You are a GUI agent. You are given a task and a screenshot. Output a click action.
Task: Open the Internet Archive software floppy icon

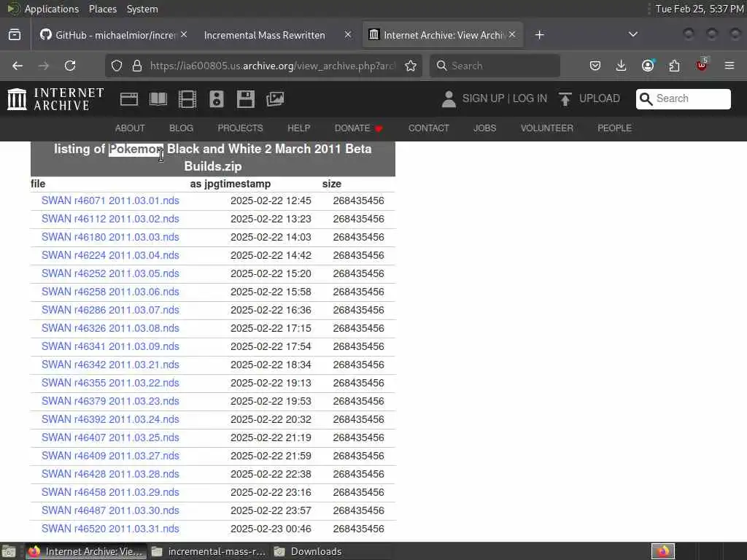click(x=246, y=99)
